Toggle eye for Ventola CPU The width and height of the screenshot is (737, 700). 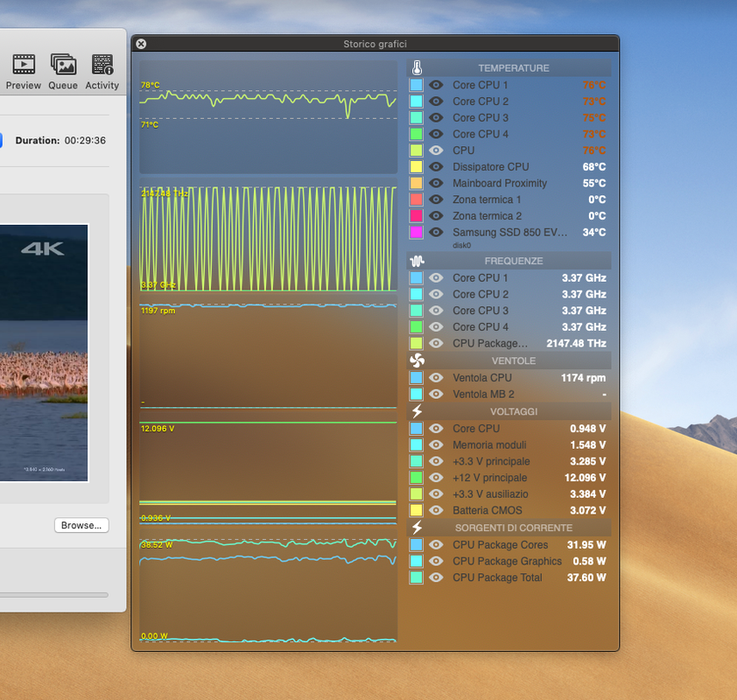pyautogui.click(x=436, y=378)
